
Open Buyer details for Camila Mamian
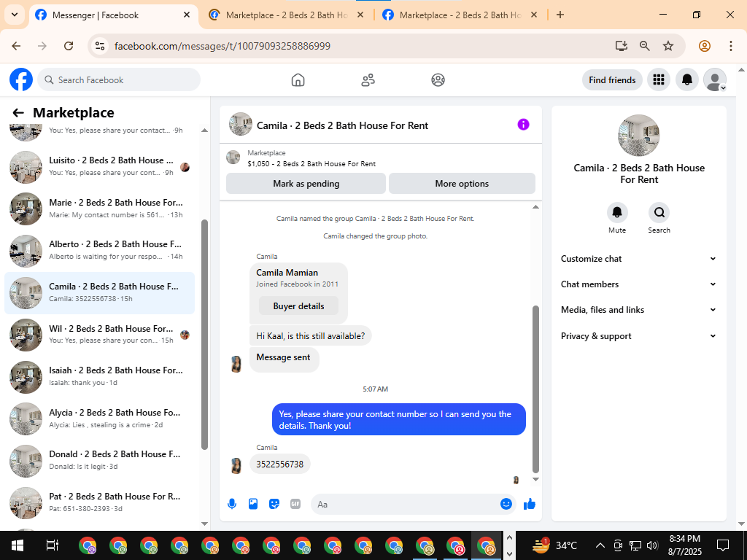[x=298, y=306]
